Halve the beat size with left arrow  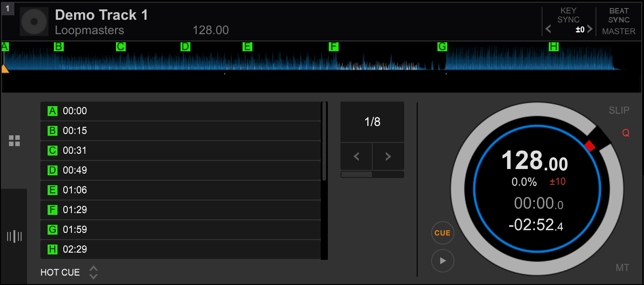pos(357,156)
